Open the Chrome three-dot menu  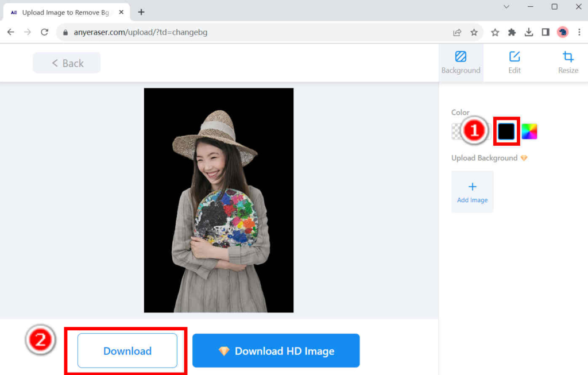pos(580,32)
